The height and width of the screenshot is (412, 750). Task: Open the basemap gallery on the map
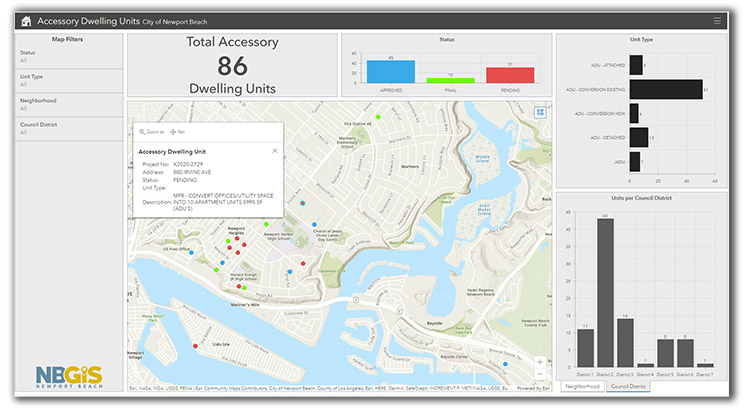(x=540, y=112)
